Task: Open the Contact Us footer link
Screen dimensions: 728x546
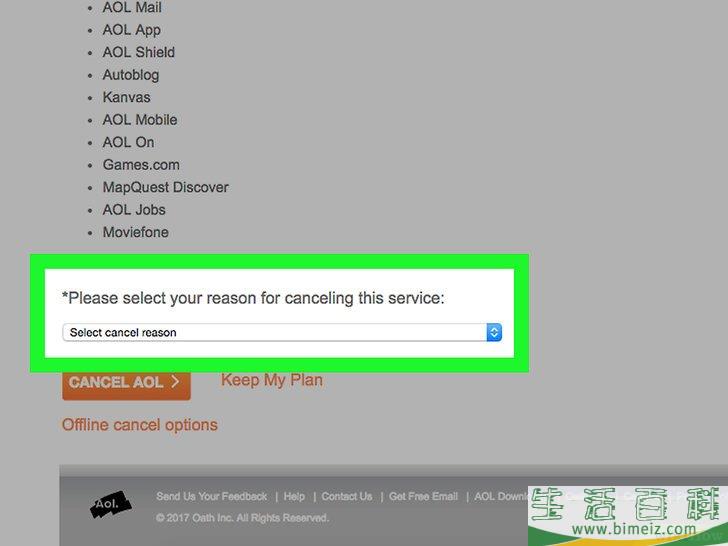Action: [347, 496]
